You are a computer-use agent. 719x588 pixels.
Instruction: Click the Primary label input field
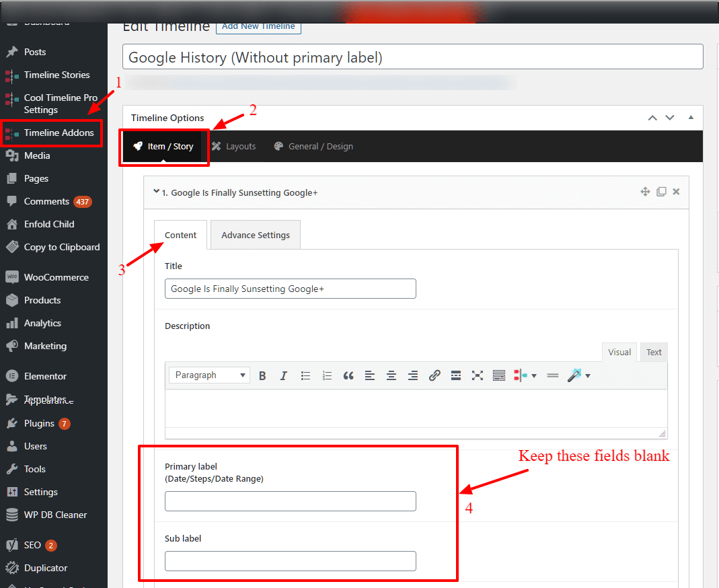(x=290, y=501)
